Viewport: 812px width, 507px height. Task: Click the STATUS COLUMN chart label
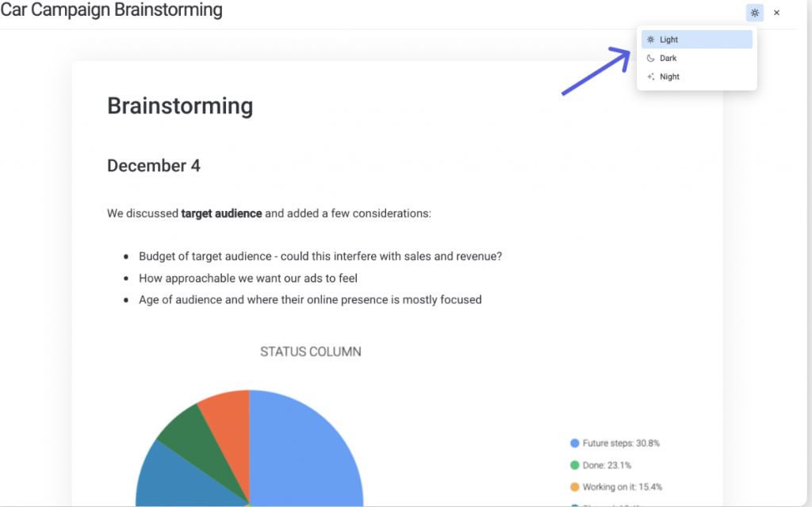pyautogui.click(x=310, y=351)
